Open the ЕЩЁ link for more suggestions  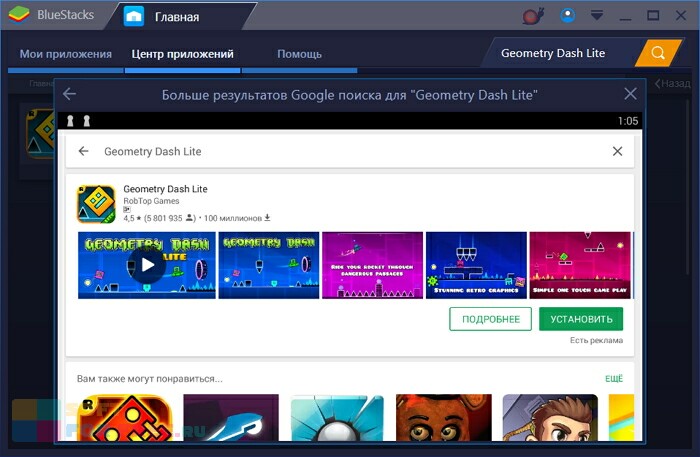point(614,378)
